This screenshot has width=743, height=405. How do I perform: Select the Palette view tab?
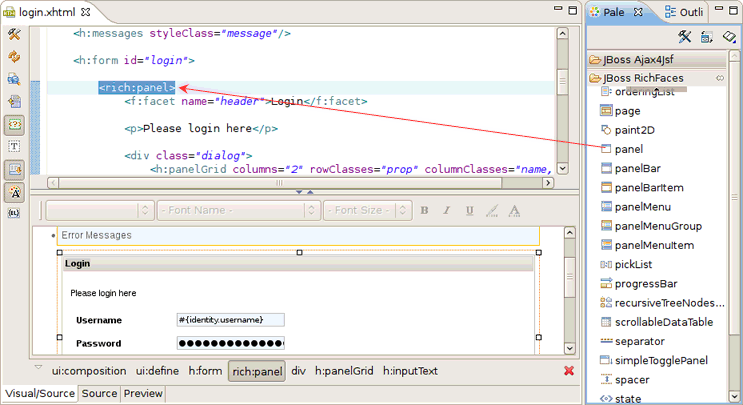[615, 12]
